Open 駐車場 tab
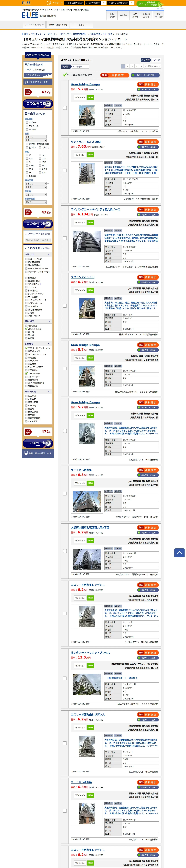 (81, 25)
